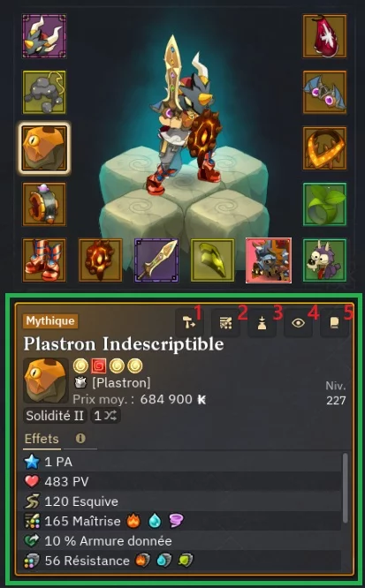The width and height of the screenshot is (365, 588).
Task: Click the red cape equipment slot
Action: 325,36
